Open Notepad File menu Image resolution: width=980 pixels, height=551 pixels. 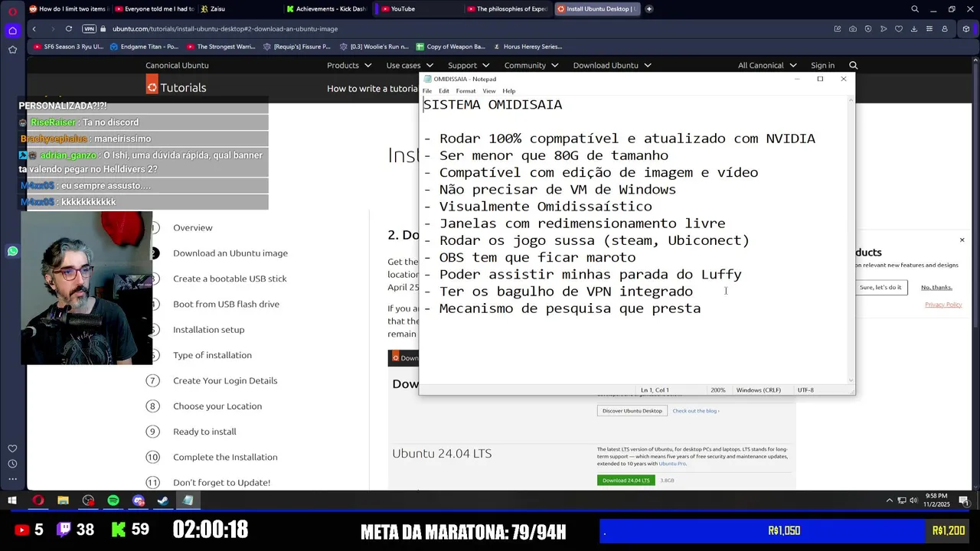[427, 91]
